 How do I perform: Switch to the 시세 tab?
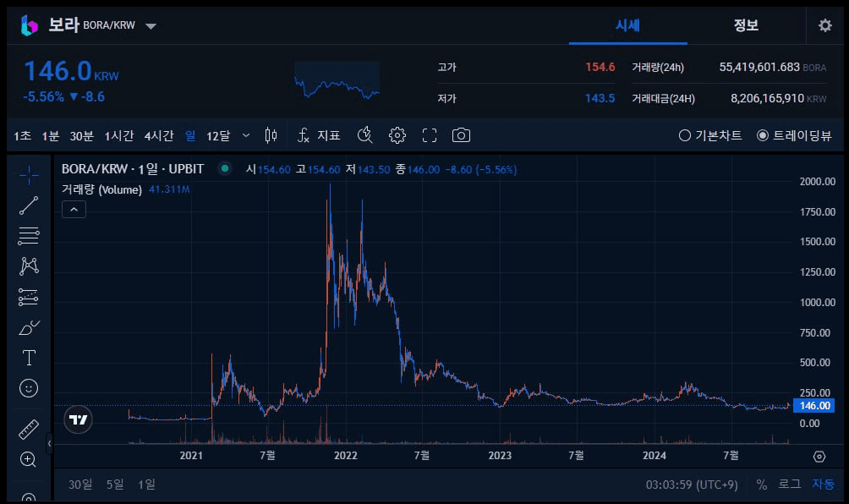point(628,25)
